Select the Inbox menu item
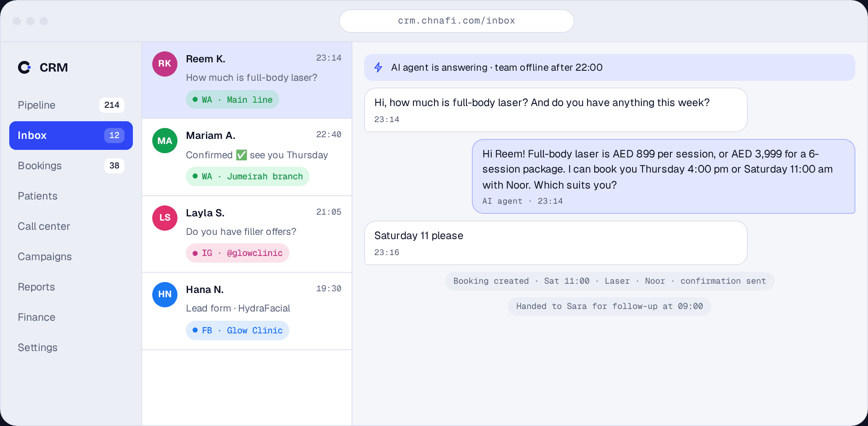This screenshot has height=426, width=868. [x=71, y=136]
